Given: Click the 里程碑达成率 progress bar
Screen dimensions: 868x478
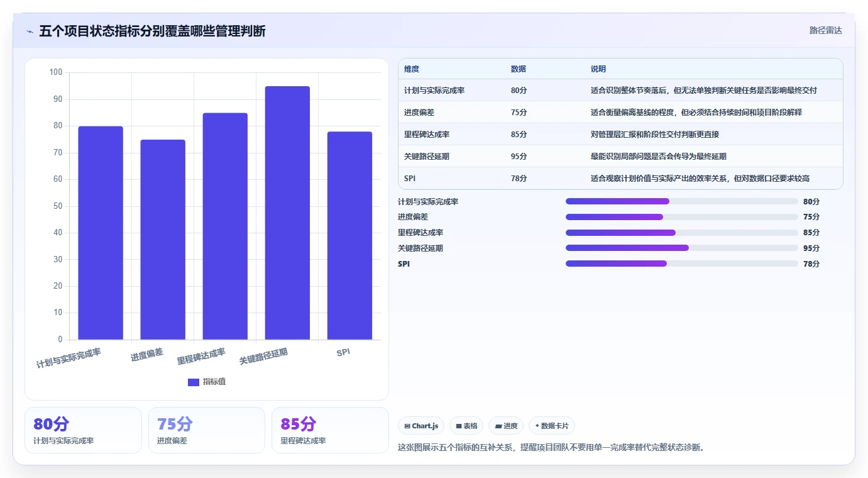Looking at the screenshot, I should pos(682,233).
